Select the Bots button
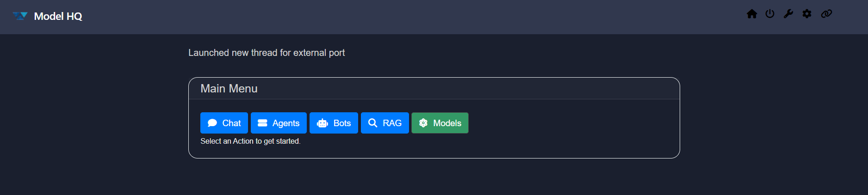The image size is (868, 195). 334,123
